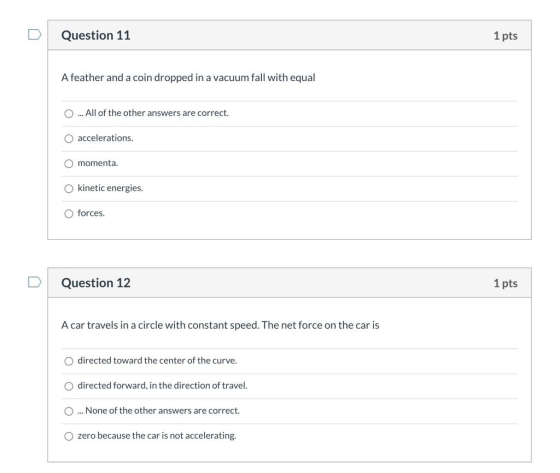Click the car travels in circle question text
560x473 pixels.
pos(220,325)
